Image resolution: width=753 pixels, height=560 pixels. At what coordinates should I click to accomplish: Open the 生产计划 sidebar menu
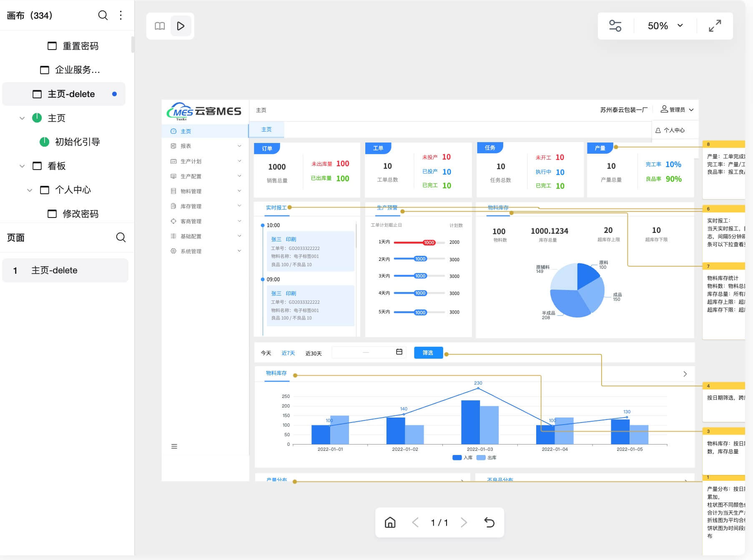[191, 161]
